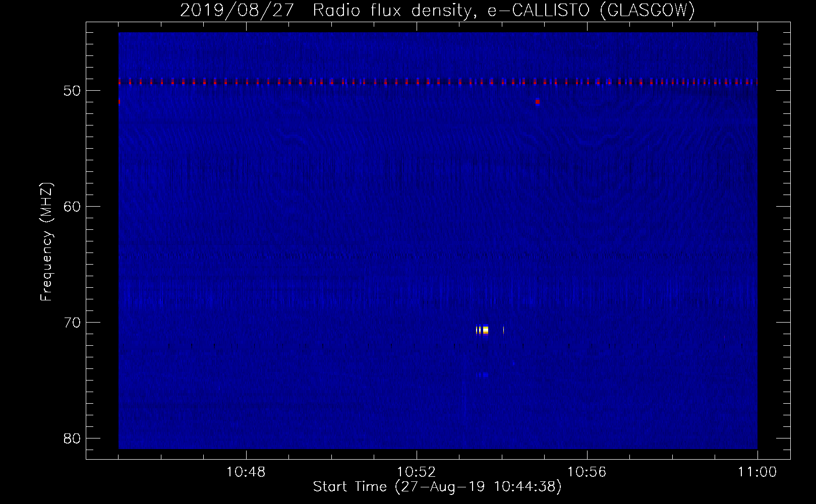Image resolution: width=816 pixels, height=504 pixels.
Task: Click the 11:00 time tick label
Action: click(757, 472)
